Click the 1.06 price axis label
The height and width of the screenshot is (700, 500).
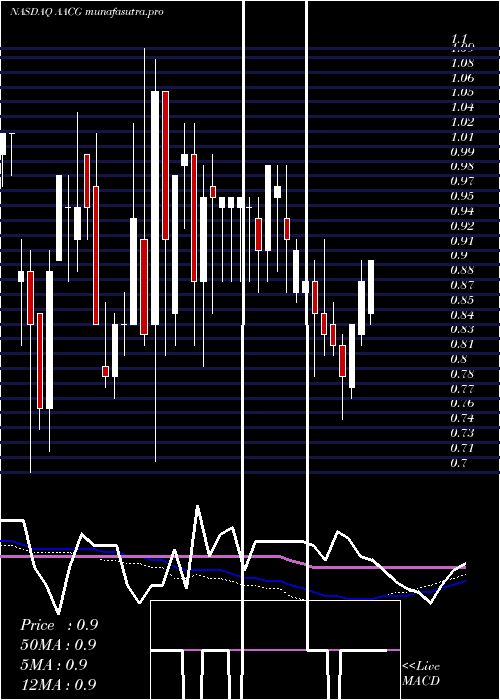(463, 78)
